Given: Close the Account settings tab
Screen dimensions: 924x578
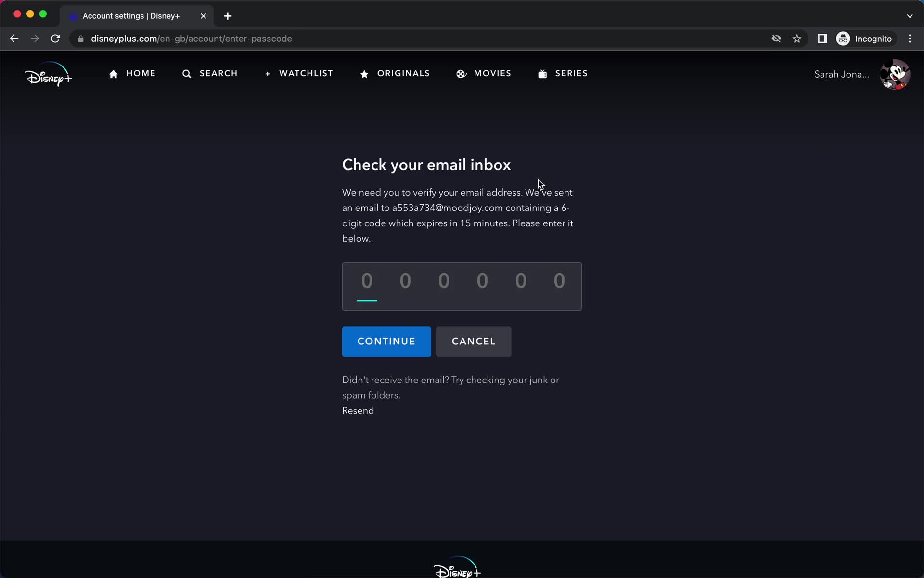Looking at the screenshot, I should coord(203,16).
